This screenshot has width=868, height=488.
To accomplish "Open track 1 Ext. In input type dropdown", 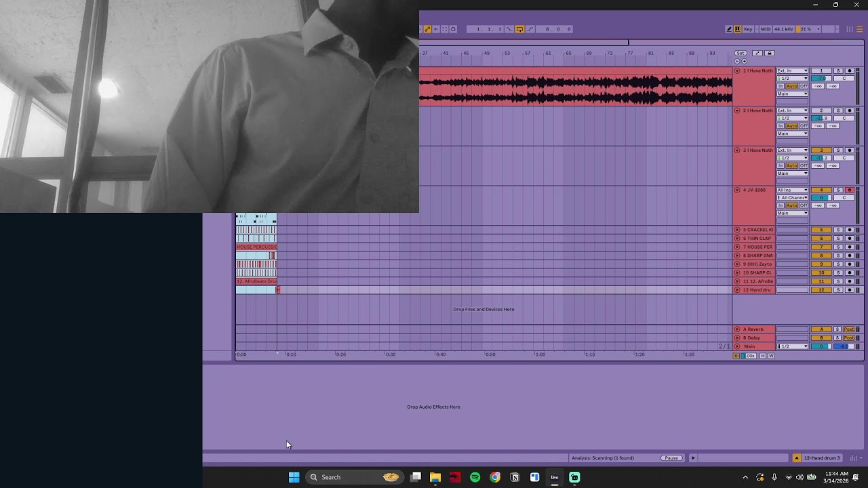I will (x=792, y=70).
